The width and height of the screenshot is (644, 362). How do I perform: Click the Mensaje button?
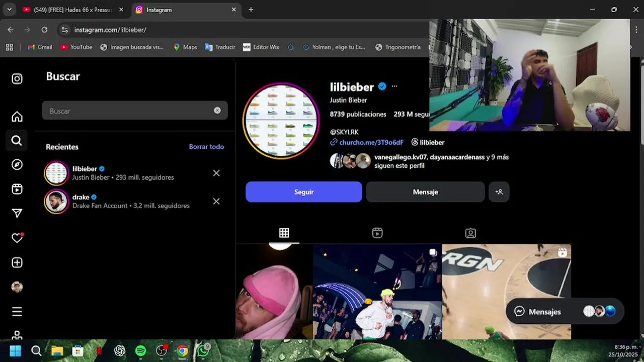pos(425,192)
